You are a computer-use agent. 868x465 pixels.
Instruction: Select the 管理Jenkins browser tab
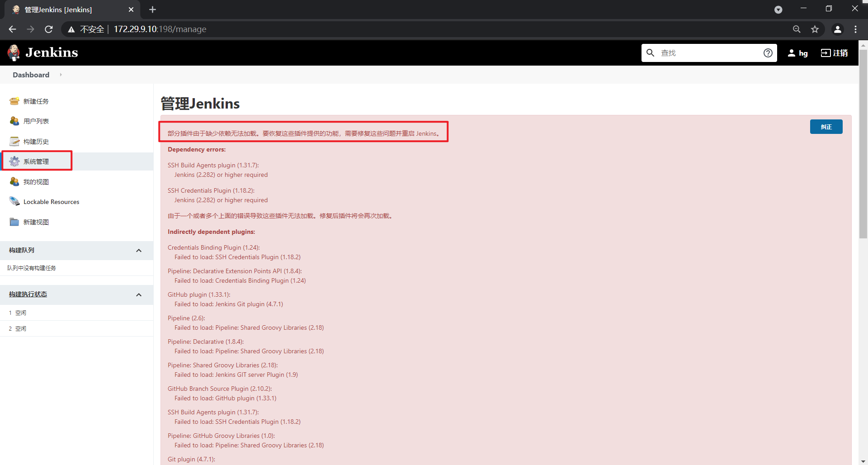pyautogui.click(x=72, y=9)
